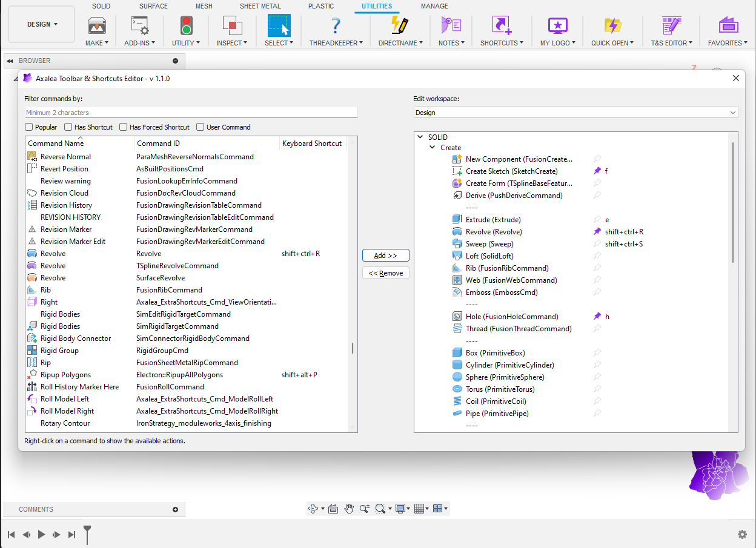Click the << Remove button

click(x=385, y=273)
